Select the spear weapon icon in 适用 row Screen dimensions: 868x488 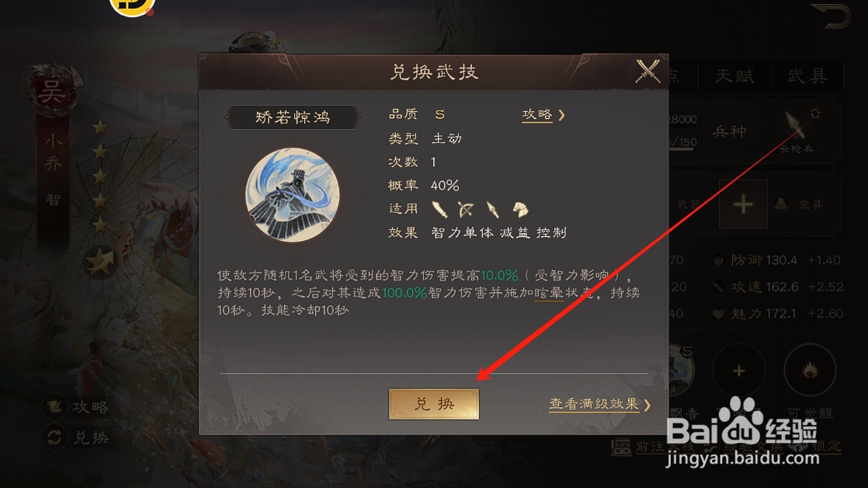(492, 209)
